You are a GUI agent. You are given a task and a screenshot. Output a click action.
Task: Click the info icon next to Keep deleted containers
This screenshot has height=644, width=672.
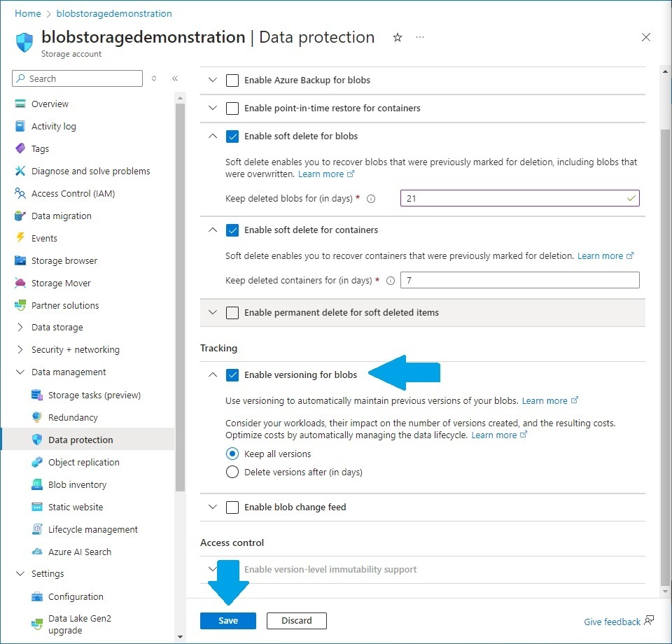(x=391, y=281)
